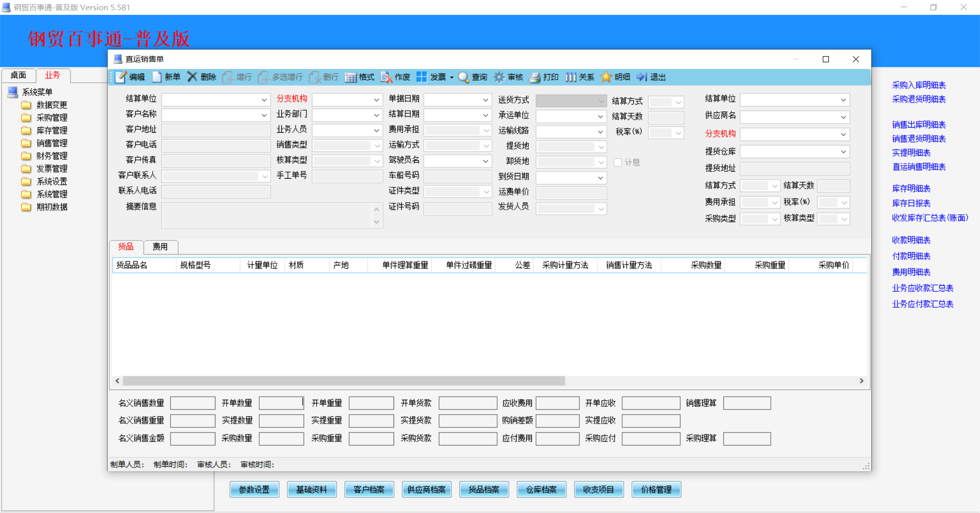Open the 数据变更 folder in system menu
This screenshot has width=980, height=513.
[44, 105]
